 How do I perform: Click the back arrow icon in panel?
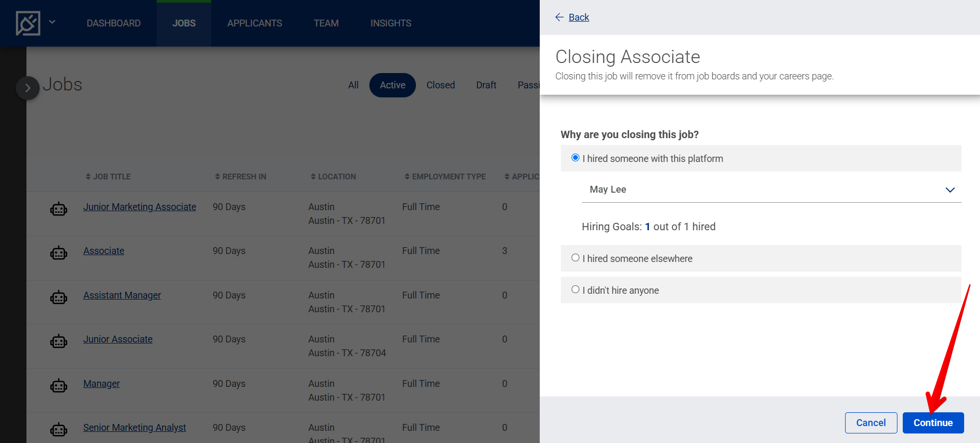pos(559,17)
